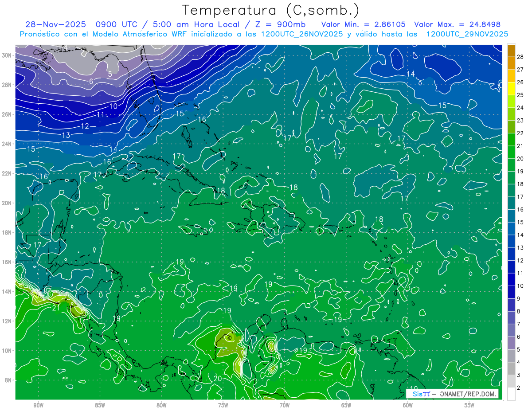Click the 70W longitude label
Viewport: 532px width, 411px height.
(x=285, y=405)
